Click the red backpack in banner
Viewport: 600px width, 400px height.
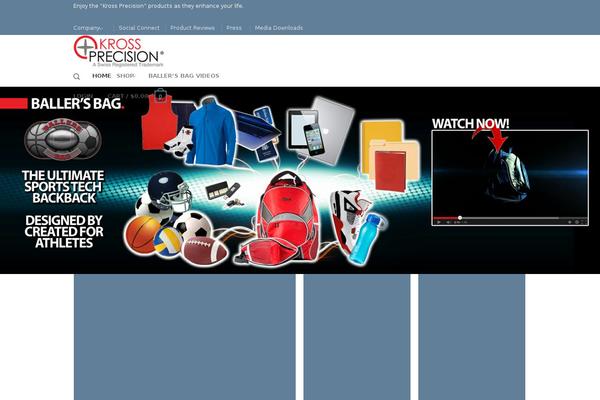288,216
